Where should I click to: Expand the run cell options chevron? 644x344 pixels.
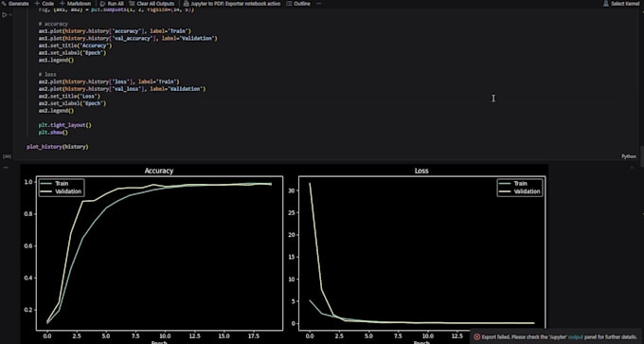pos(9,15)
